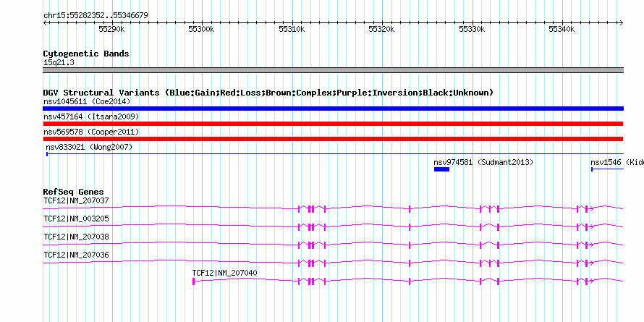644x322 pixels.
Task: Click the 55320k ruler tick label
Action: click(381, 30)
